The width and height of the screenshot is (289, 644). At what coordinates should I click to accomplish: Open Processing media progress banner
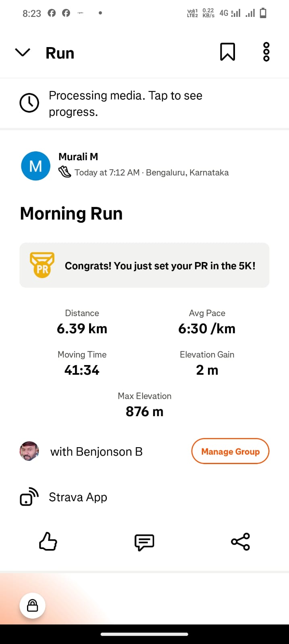click(x=125, y=103)
